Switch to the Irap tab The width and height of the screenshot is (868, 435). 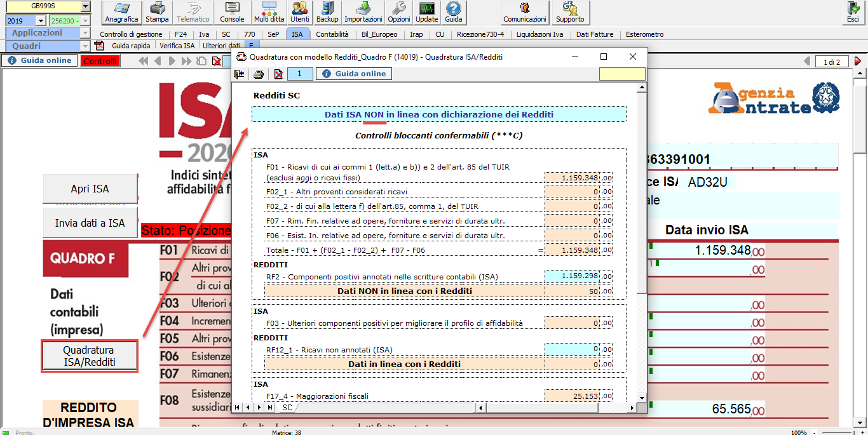(416, 34)
